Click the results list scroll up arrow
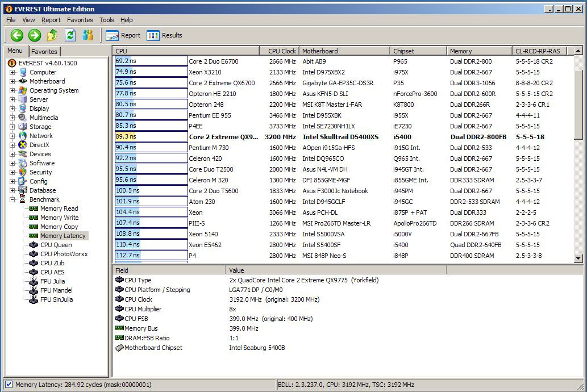Screen dimensions: 587x392 click(x=578, y=51)
